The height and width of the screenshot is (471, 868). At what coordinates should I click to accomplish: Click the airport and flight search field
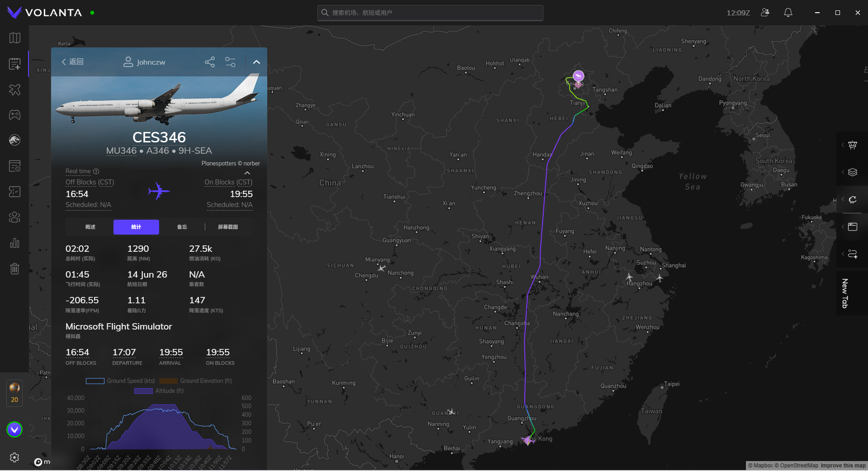(430, 13)
